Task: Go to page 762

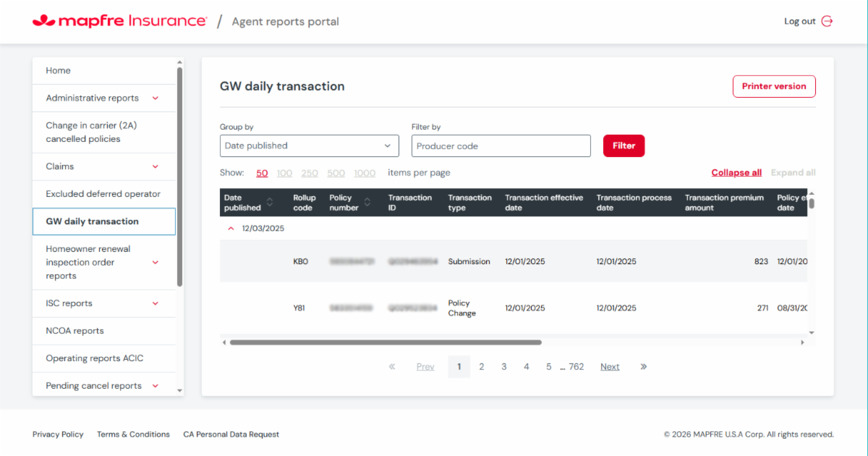Action: 576,367
